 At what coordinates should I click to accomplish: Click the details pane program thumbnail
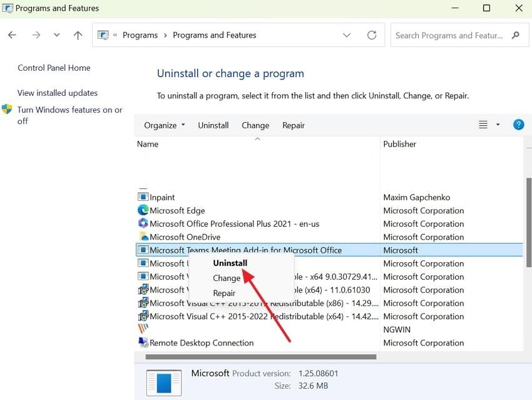[164, 383]
